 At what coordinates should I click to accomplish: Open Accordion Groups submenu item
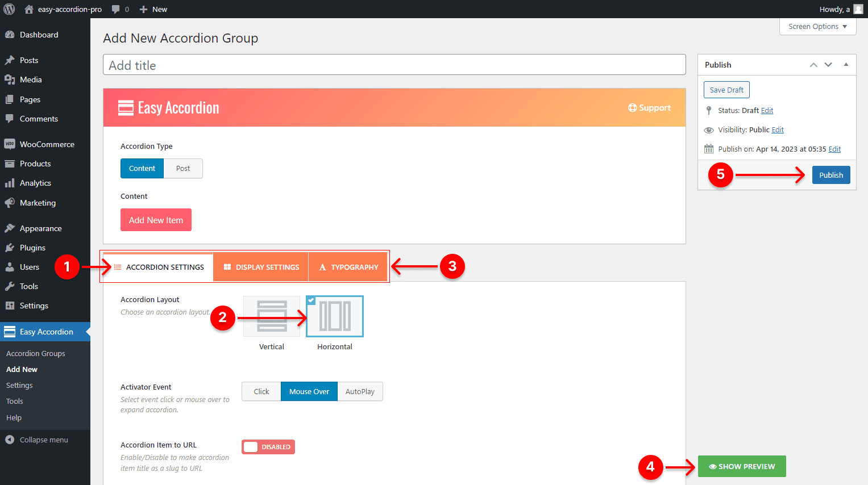36,353
